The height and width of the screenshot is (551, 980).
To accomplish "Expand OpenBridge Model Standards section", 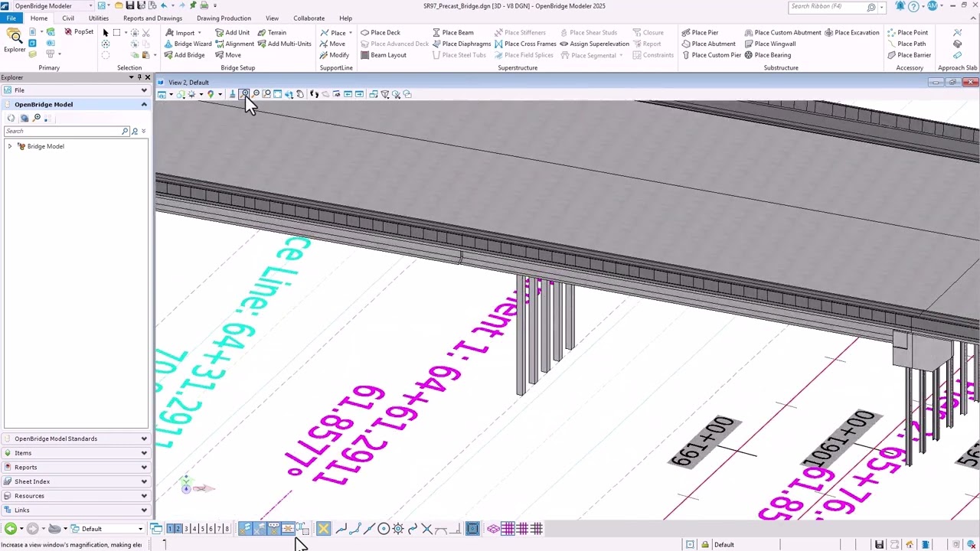I will (x=144, y=439).
